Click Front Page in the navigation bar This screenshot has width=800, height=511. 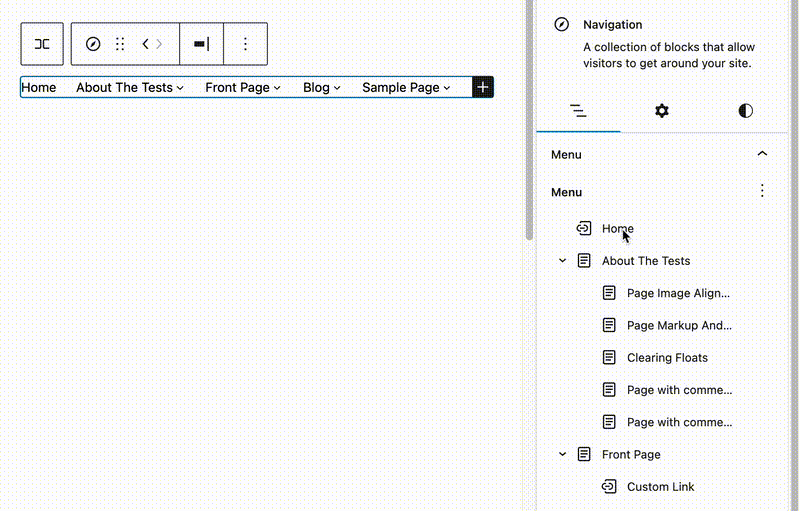pos(237,87)
